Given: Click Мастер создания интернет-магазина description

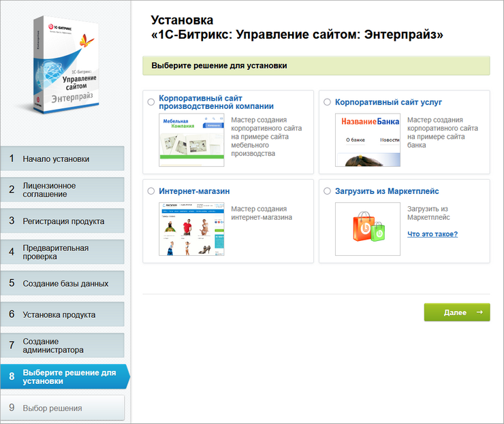Looking at the screenshot, I should click(262, 213).
